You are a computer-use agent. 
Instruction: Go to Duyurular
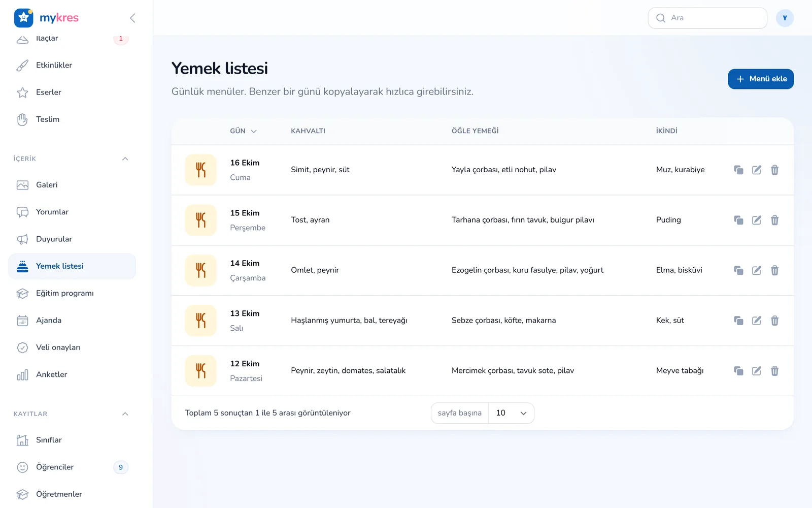coord(72,239)
